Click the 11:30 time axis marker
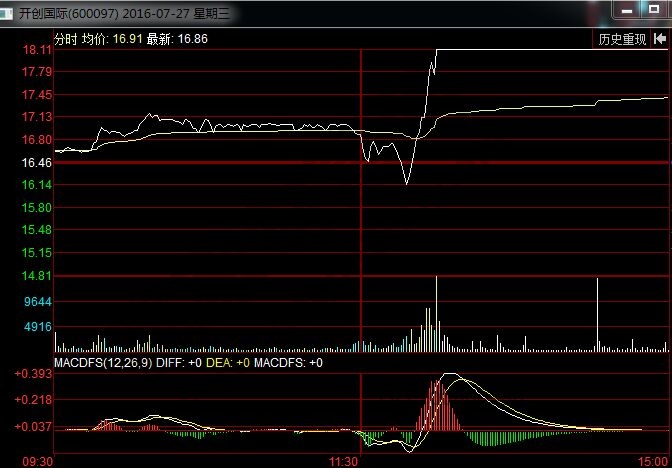This screenshot has height=468, width=672. point(345,461)
